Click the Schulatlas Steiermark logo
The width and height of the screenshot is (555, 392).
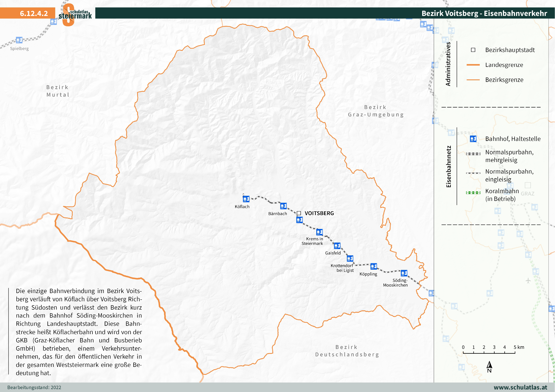[x=75, y=15]
